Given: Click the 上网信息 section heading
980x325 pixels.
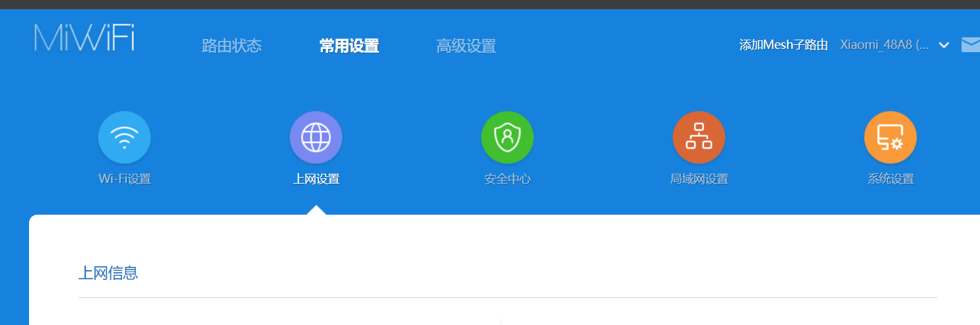Looking at the screenshot, I should 108,273.
